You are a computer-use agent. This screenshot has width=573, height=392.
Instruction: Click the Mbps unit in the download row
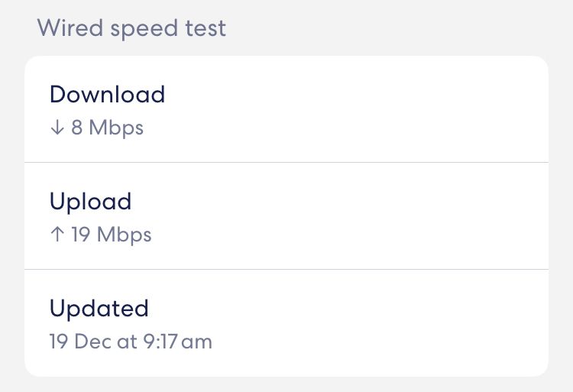click(x=116, y=128)
